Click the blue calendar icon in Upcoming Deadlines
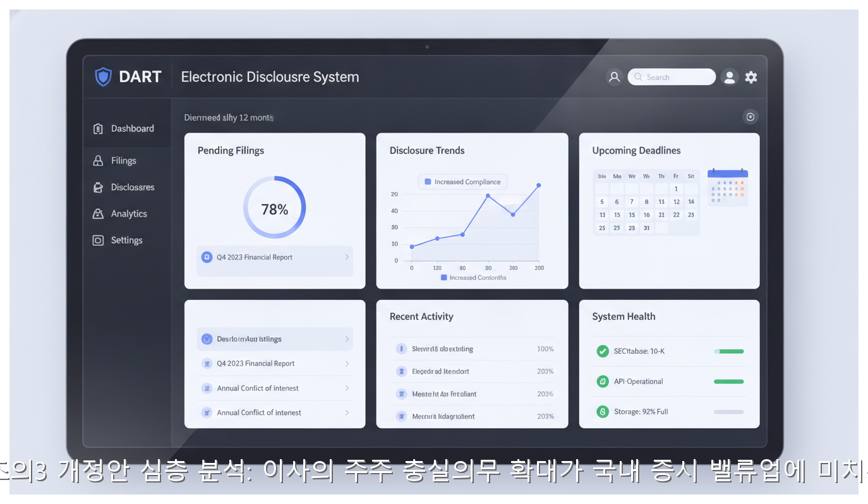This screenshot has width=868, height=504. point(728,187)
